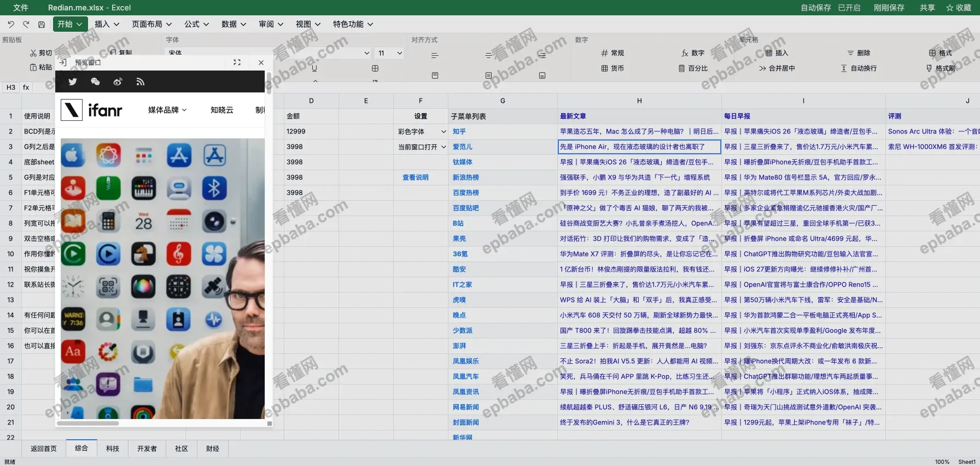Image resolution: width=980 pixels, height=466 pixels.
Task: Enable 自动换行 wrap text
Action: coord(859,68)
